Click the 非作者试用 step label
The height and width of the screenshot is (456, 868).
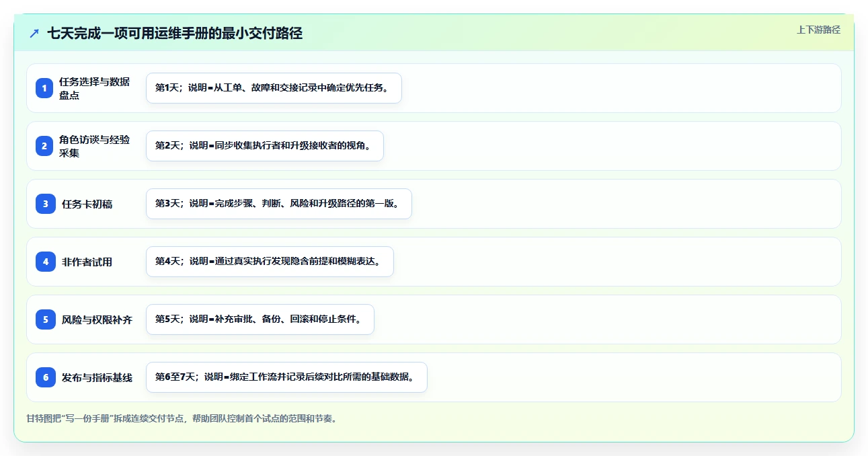(x=87, y=262)
